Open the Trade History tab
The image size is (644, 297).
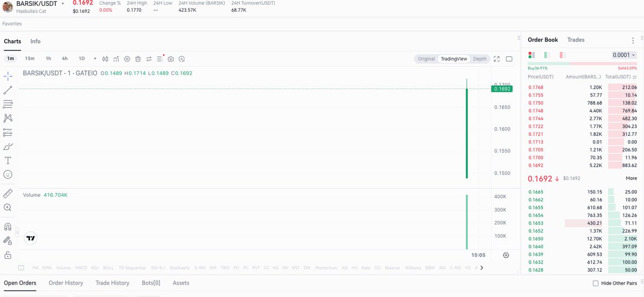click(112, 283)
